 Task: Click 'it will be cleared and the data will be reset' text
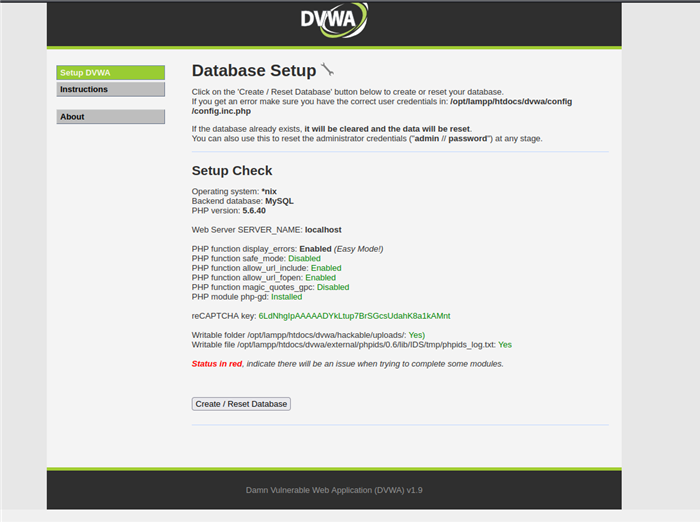click(387, 129)
